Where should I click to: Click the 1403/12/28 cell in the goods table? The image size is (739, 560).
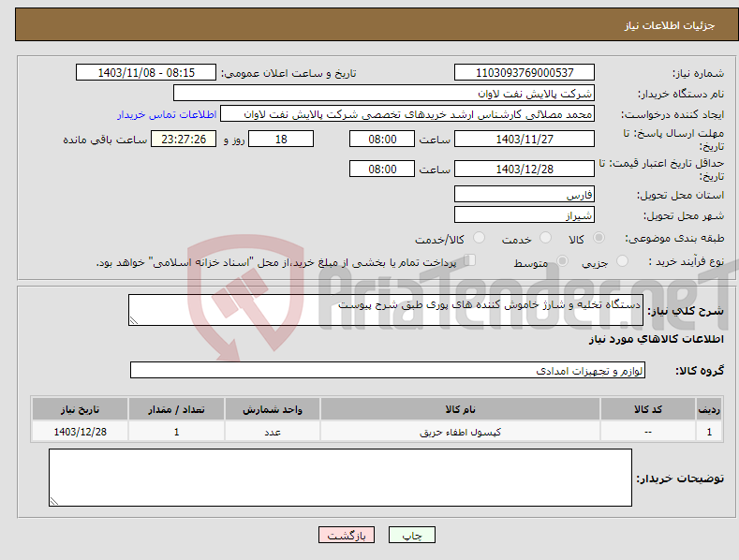pyautogui.click(x=80, y=432)
